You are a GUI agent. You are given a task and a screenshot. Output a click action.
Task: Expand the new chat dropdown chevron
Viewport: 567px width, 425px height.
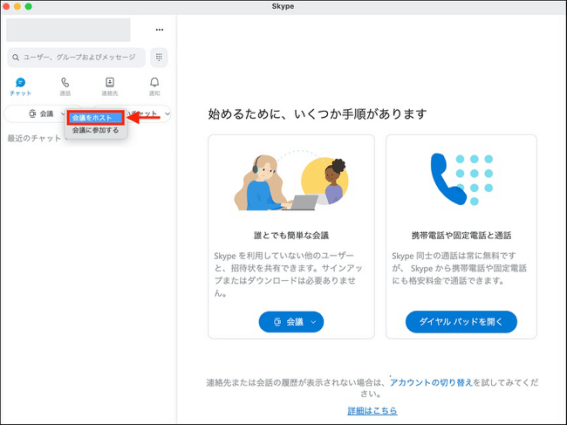(167, 114)
